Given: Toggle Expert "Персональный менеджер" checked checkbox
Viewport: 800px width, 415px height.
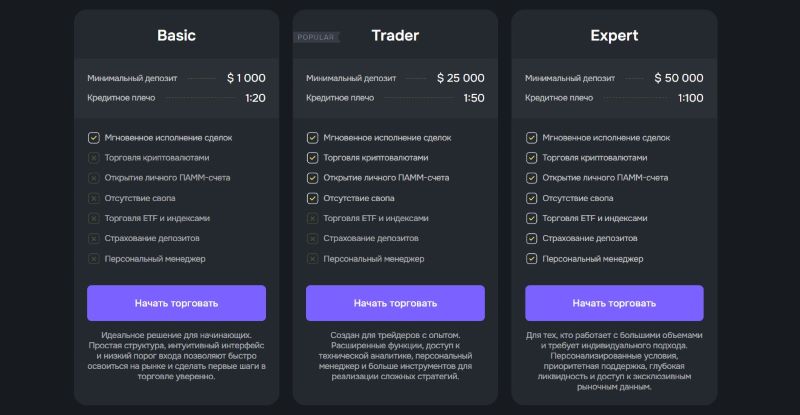Looking at the screenshot, I should (x=531, y=259).
